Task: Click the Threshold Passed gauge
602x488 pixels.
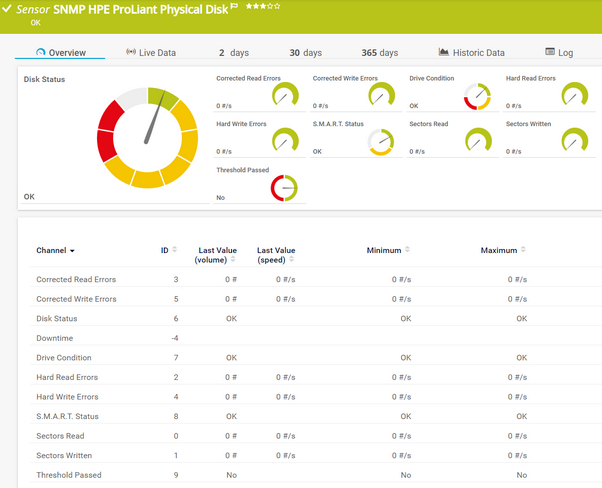Action: pyautogui.click(x=285, y=187)
